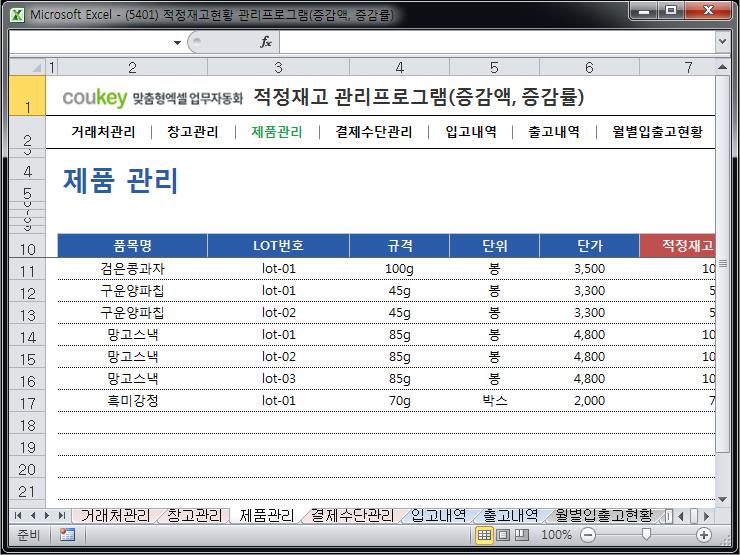
Task: Switch to the 출고내역 sheet tab
Action: [510, 515]
